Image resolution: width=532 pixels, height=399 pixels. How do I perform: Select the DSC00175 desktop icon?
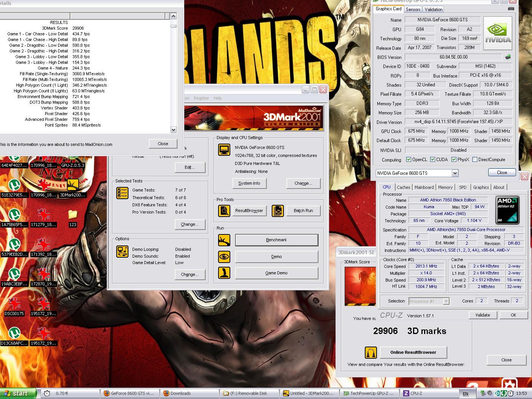(x=14, y=307)
